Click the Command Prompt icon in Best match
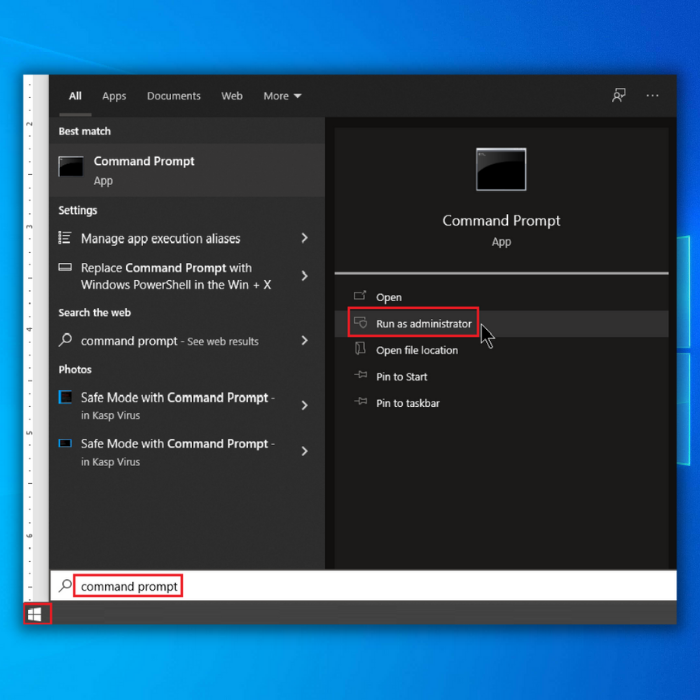700x700 pixels. (x=71, y=168)
